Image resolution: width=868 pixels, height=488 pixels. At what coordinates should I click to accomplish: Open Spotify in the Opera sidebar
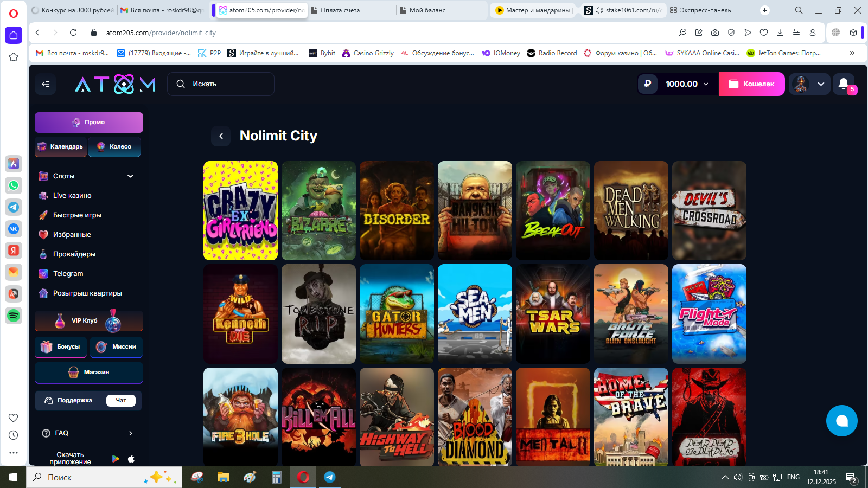14,316
